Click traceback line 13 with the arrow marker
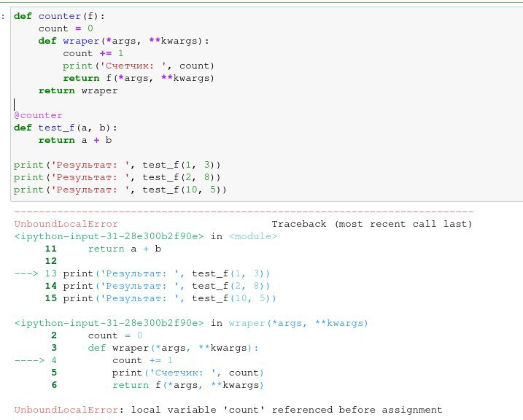The height and width of the screenshot is (420, 523). pos(142,273)
